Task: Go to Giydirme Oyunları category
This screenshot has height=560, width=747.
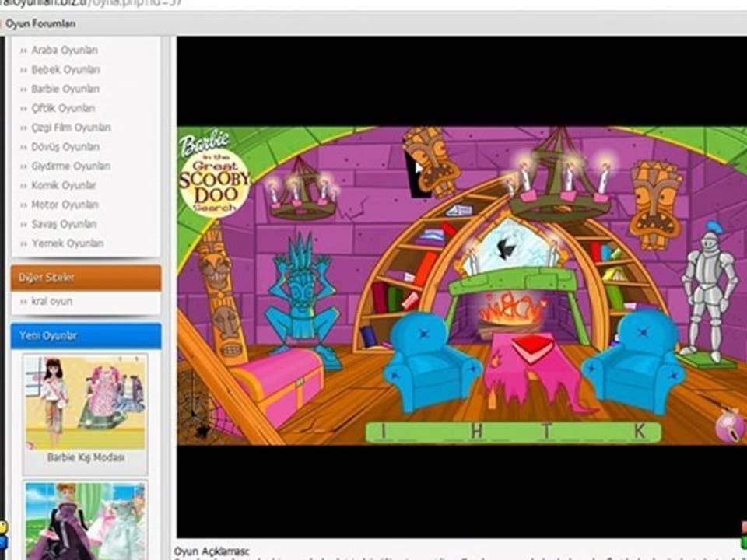Action: 71,166
